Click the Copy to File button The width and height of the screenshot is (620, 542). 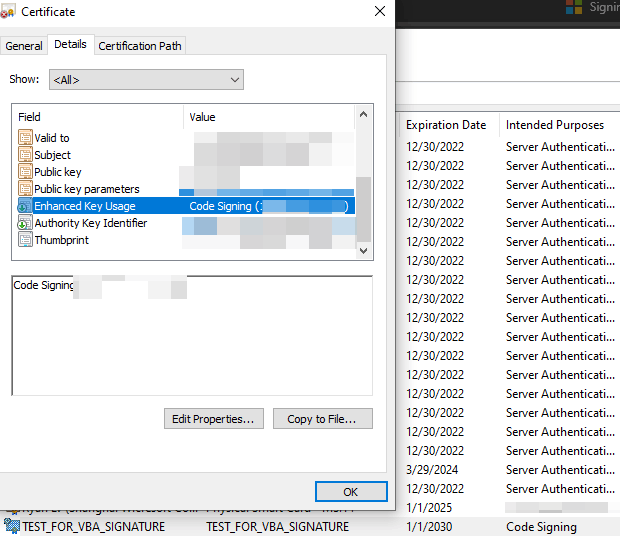click(x=322, y=419)
